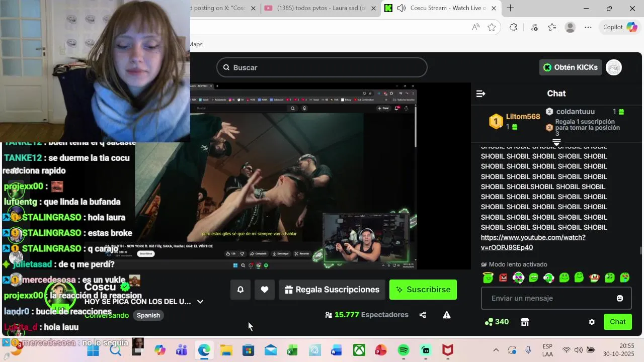Viewport: 644px width, 362px height.
Task: Select the angry red face emote
Action: (x=503, y=277)
